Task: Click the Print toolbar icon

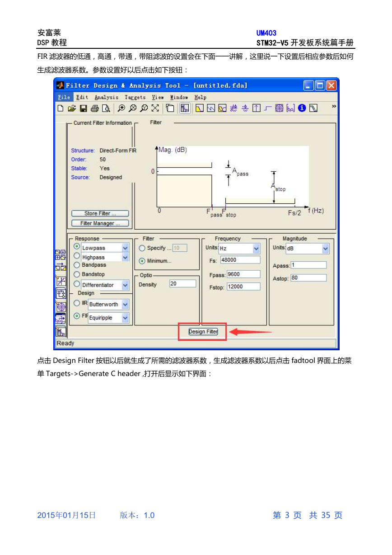Action: point(94,108)
